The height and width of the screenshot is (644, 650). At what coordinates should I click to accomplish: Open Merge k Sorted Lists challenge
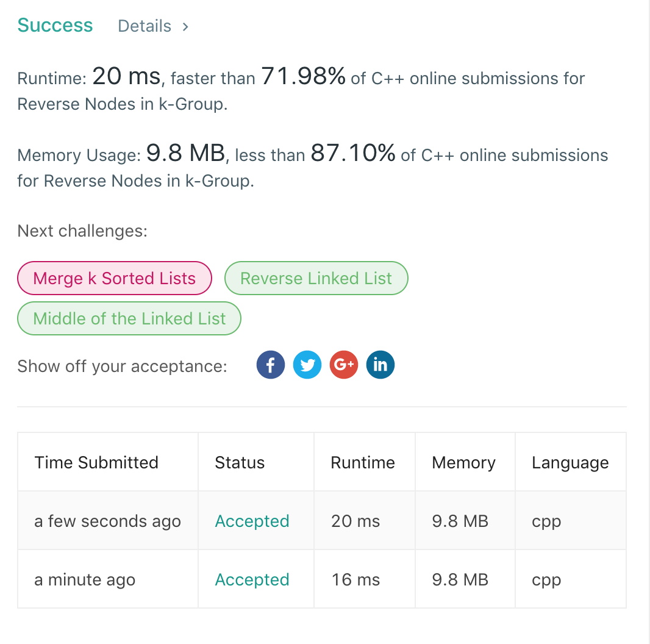tap(115, 278)
